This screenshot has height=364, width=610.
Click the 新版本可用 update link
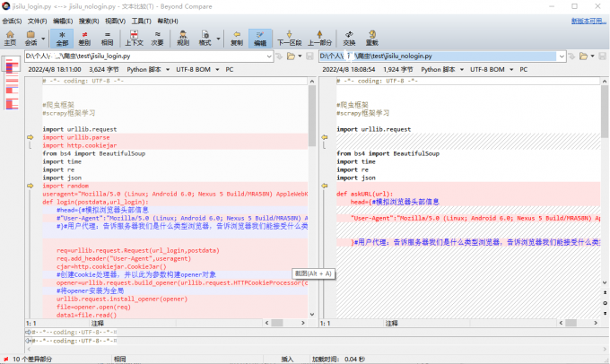588,21
